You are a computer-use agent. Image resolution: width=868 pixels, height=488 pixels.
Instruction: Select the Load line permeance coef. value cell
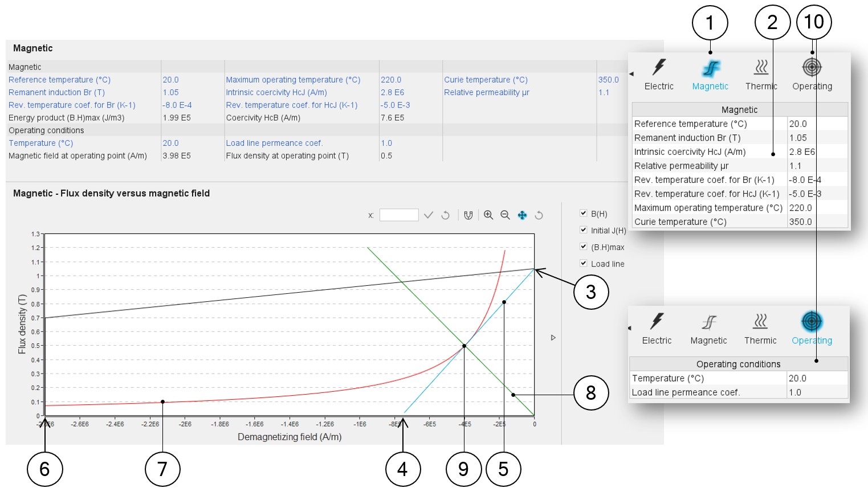pyautogui.click(x=817, y=392)
